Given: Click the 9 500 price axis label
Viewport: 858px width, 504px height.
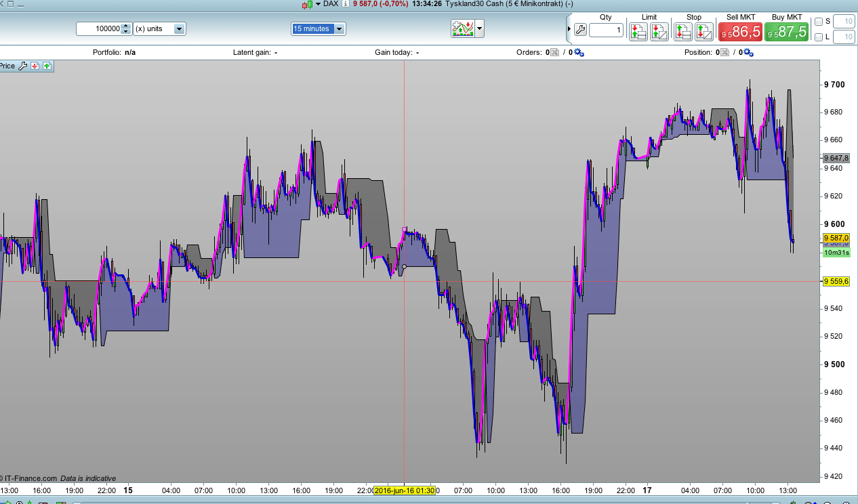Looking at the screenshot, I should (834, 364).
